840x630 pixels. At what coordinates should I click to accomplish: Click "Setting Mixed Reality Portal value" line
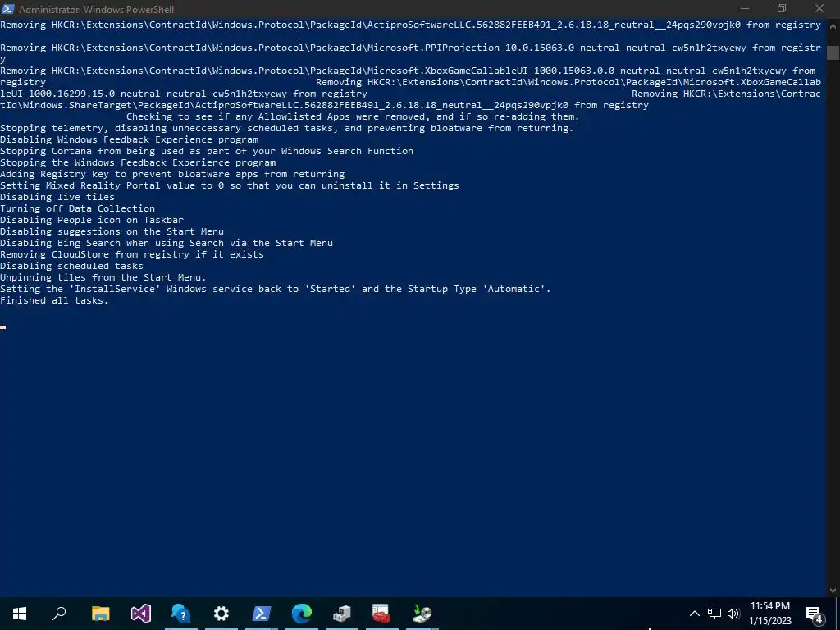point(230,185)
